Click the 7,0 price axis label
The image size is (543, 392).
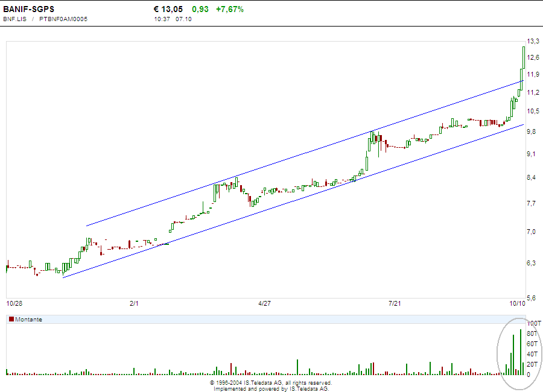click(531, 232)
